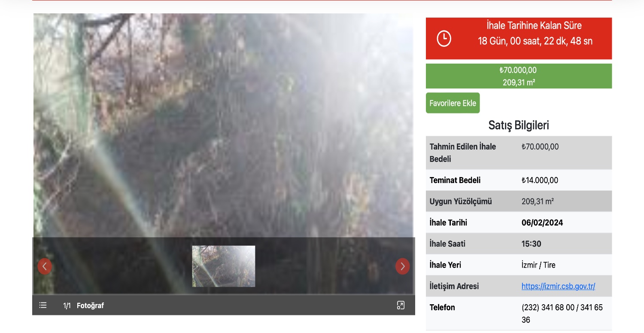Open the izmir.csb.gov.tr contact link
The image size is (644, 333).
tap(558, 286)
